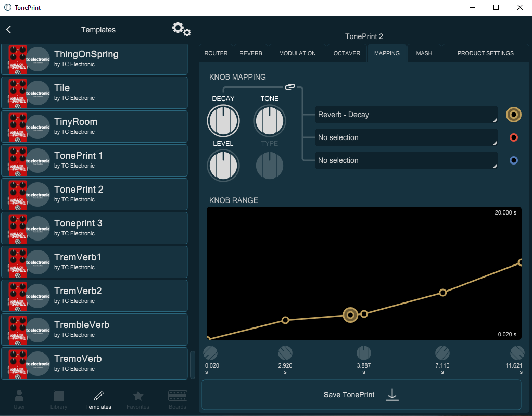The width and height of the screenshot is (532, 416).
Task: Select the red mapping target radio
Action: [x=514, y=137]
